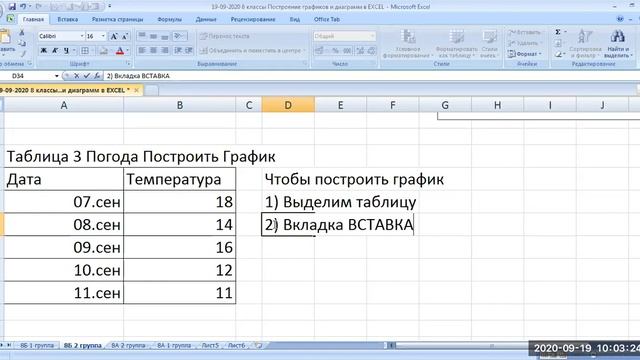Click 'Найти и выделить' binoculars button
This screenshot has width=640, height=360.
tap(618, 44)
